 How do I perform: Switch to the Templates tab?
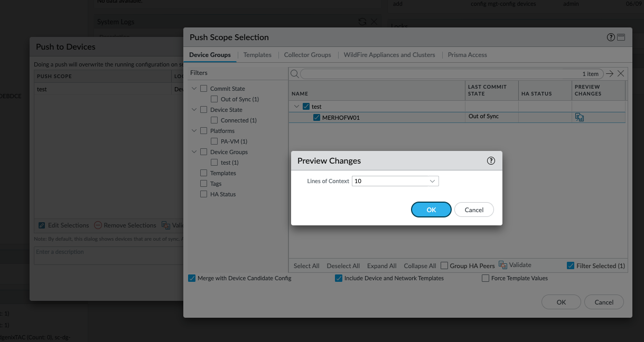point(257,55)
